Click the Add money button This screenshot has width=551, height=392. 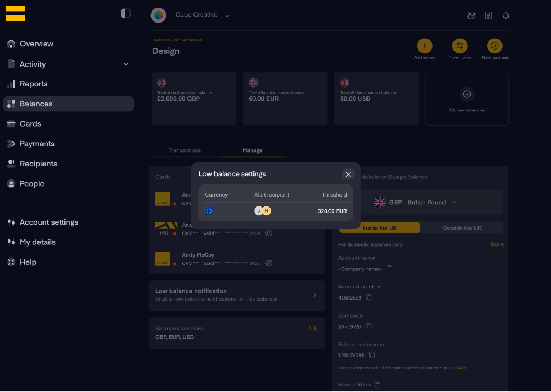point(424,46)
